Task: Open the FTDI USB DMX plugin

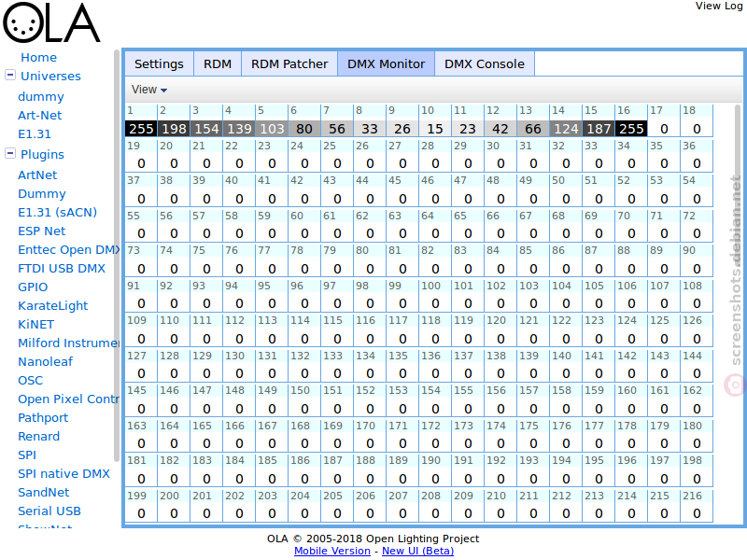Action: coord(62,268)
